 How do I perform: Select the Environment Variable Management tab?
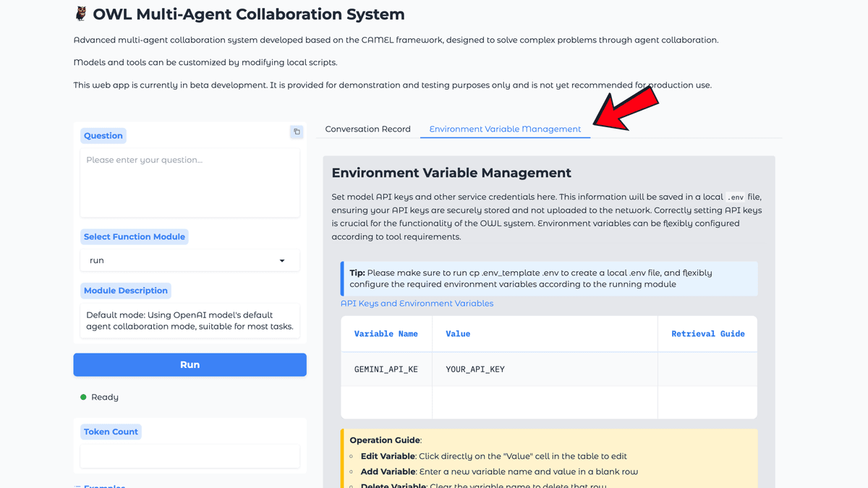(505, 129)
